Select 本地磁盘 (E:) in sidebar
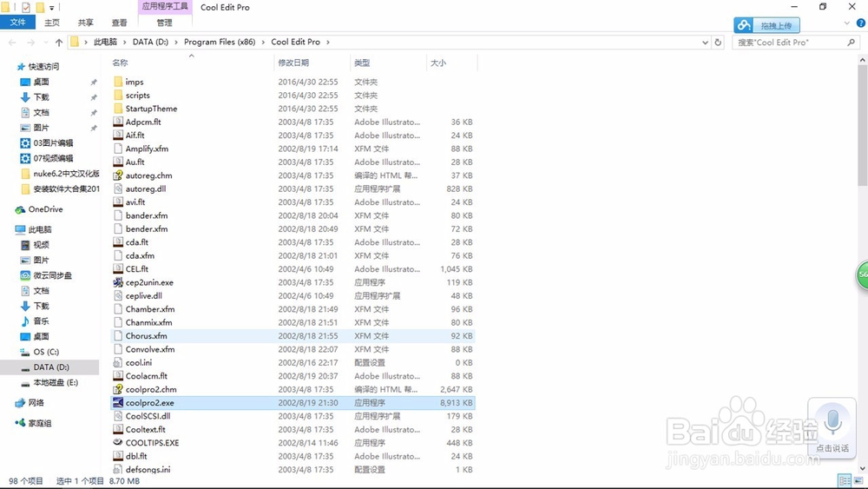Image resolution: width=868 pixels, height=489 pixels. click(x=56, y=383)
